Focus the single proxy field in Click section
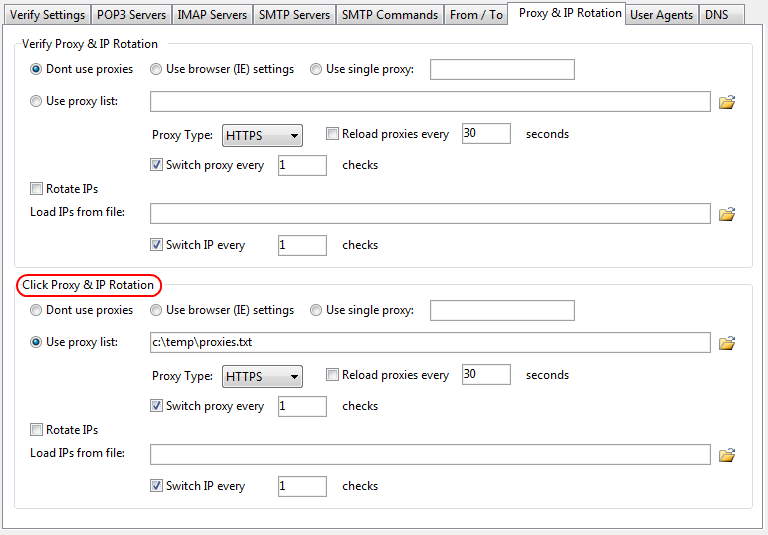This screenshot has width=768, height=535. point(502,311)
